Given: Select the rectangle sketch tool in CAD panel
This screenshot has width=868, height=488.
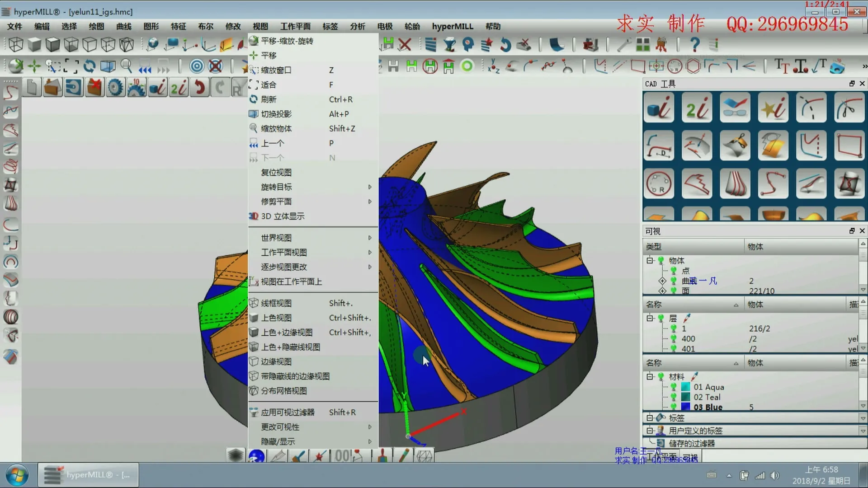Looking at the screenshot, I should click(x=849, y=146).
